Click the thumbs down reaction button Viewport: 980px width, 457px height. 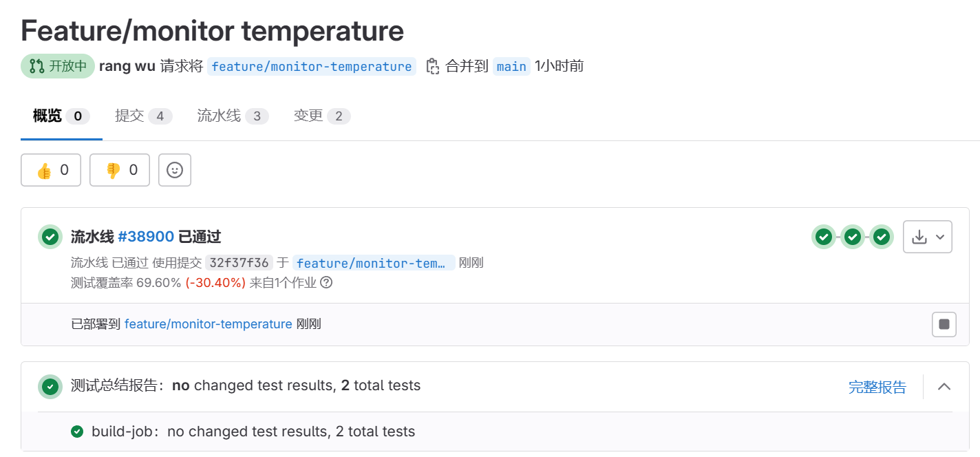119,169
